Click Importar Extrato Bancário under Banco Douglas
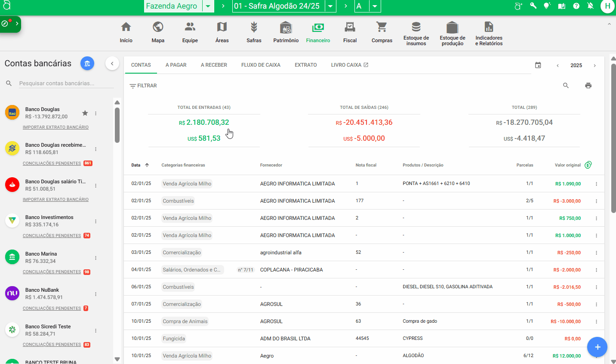Viewport: 616px width, 364px height. [55, 127]
